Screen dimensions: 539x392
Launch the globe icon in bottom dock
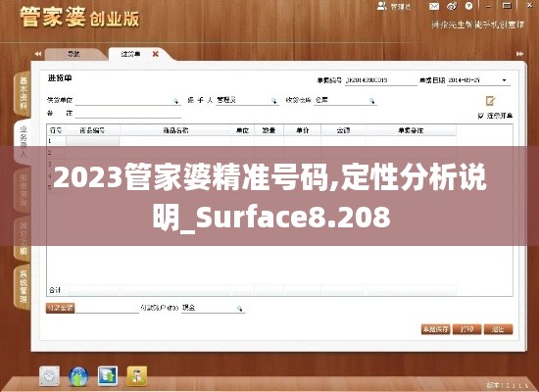pyautogui.click(x=78, y=376)
